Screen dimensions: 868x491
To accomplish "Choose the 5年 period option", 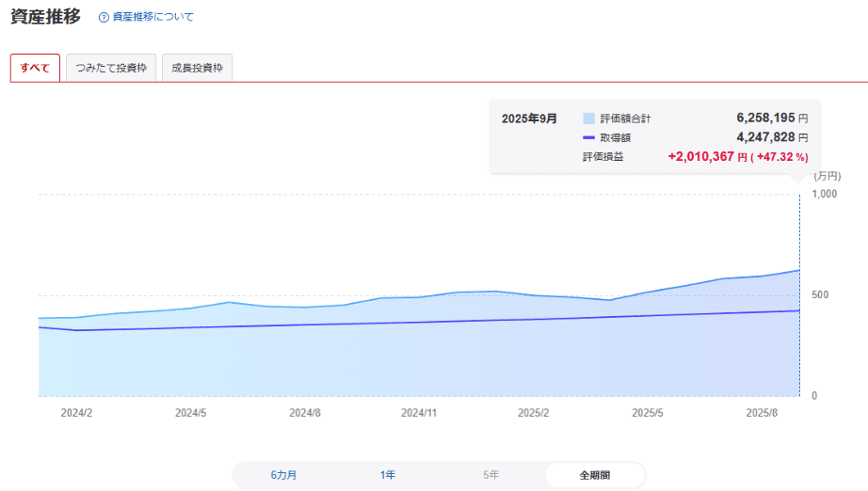I will coord(491,475).
